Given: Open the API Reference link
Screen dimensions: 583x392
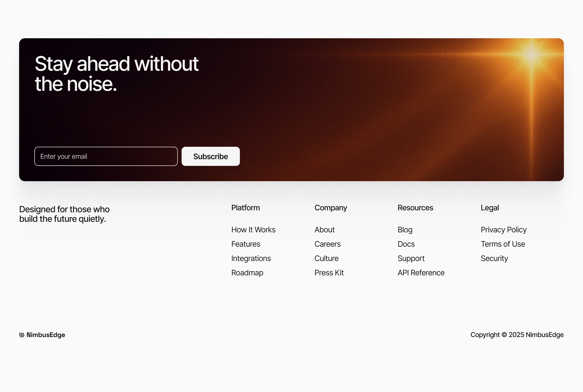Looking at the screenshot, I should 421,273.
